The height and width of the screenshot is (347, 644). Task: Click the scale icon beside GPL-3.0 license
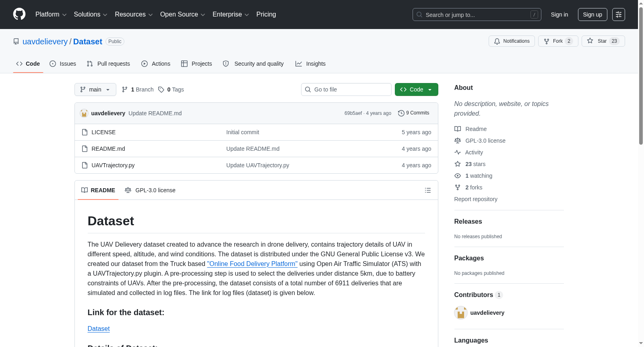(458, 141)
